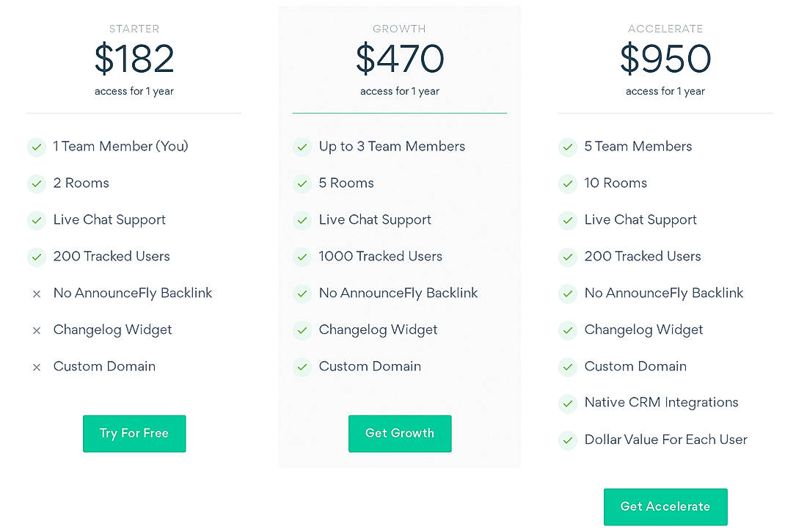Select the checkmark next to "5 Rooms" in Growth
The image size is (785, 532).
pos(302,183)
